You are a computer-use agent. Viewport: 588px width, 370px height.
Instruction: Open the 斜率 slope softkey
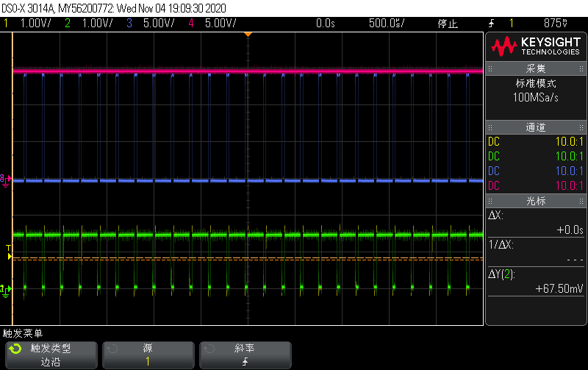click(244, 355)
